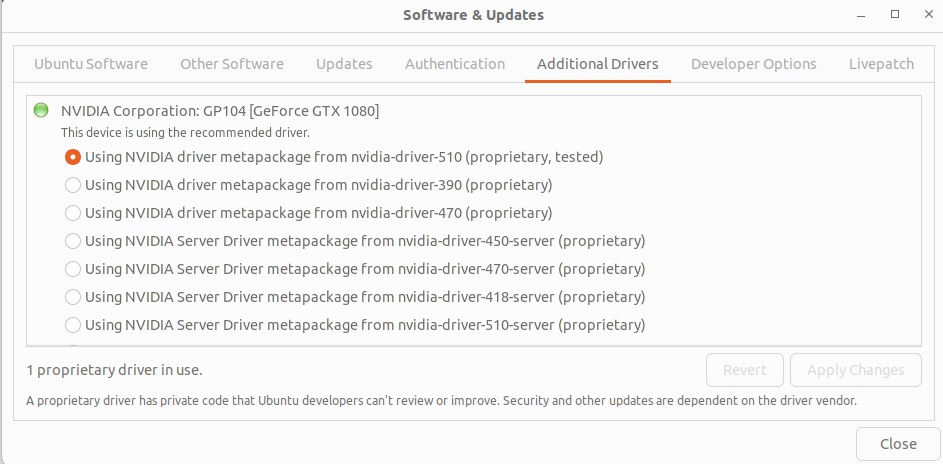Select the Additional Drivers tab
This screenshot has height=464, width=943.
(x=598, y=64)
